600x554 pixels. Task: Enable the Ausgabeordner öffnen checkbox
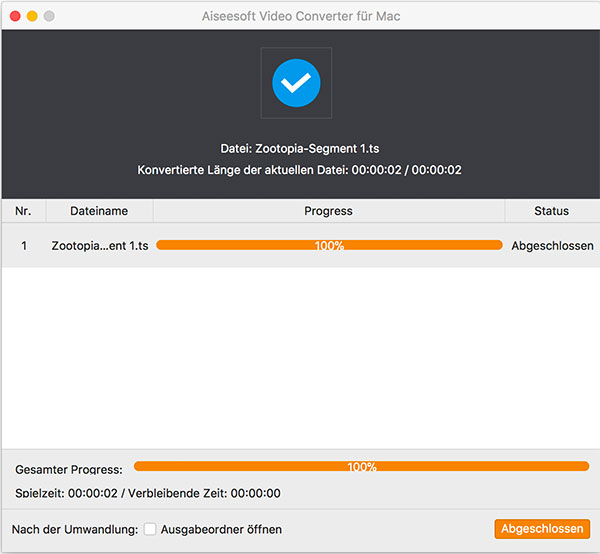[150, 530]
